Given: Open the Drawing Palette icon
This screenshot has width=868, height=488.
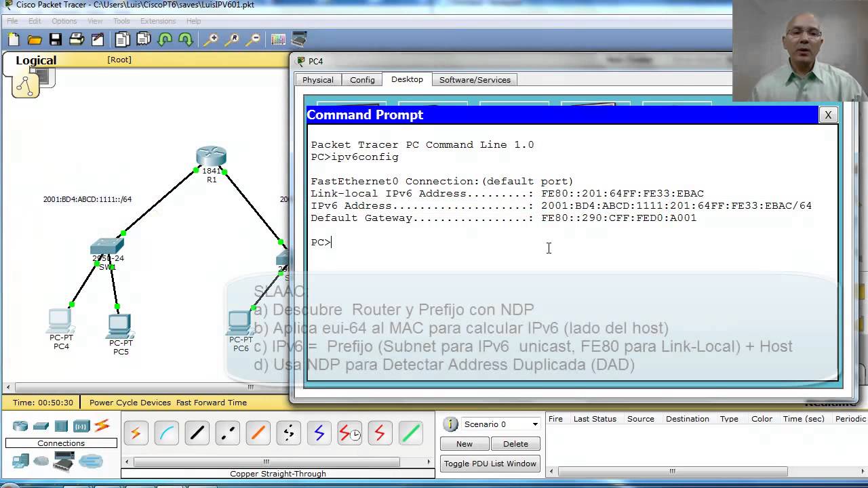Looking at the screenshot, I should 278,40.
